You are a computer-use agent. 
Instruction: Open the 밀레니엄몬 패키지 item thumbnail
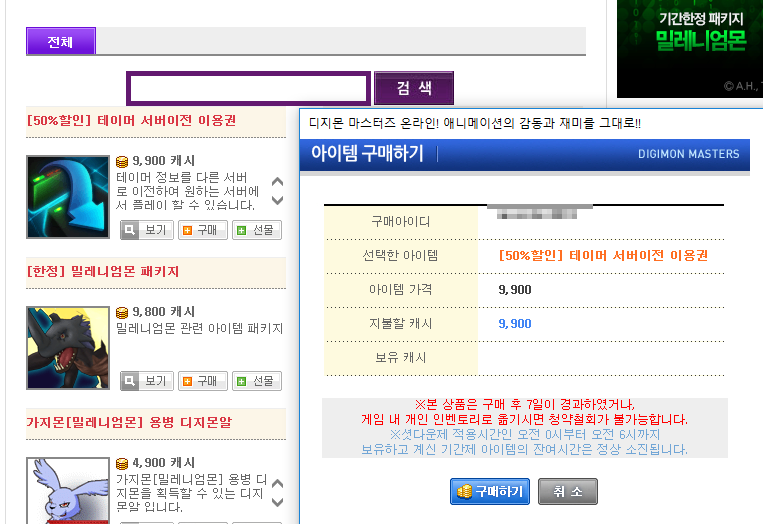68,348
